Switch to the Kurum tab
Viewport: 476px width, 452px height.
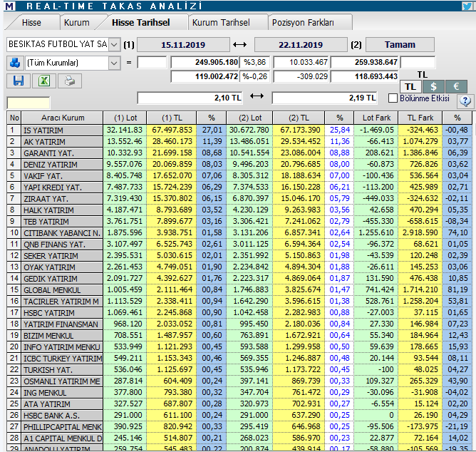click(x=76, y=23)
